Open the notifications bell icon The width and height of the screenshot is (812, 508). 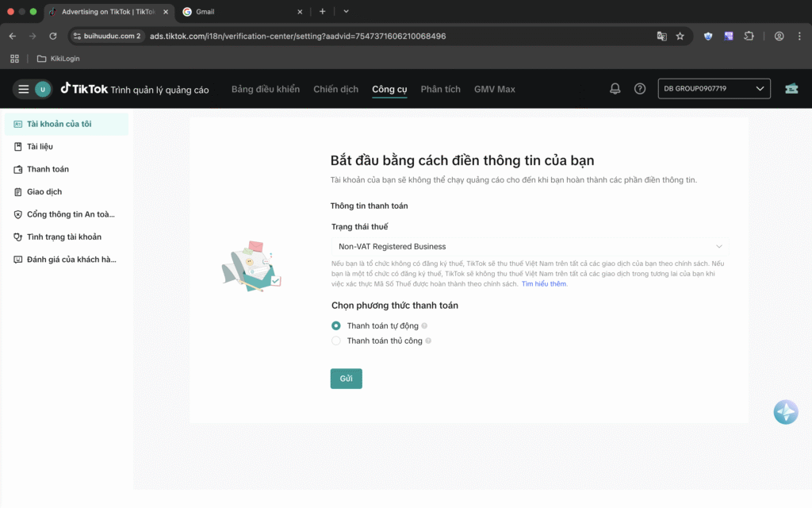click(x=615, y=88)
